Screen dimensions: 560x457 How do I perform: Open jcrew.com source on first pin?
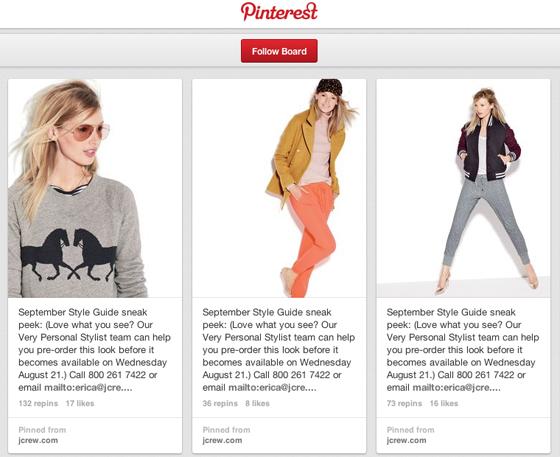[38, 440]
